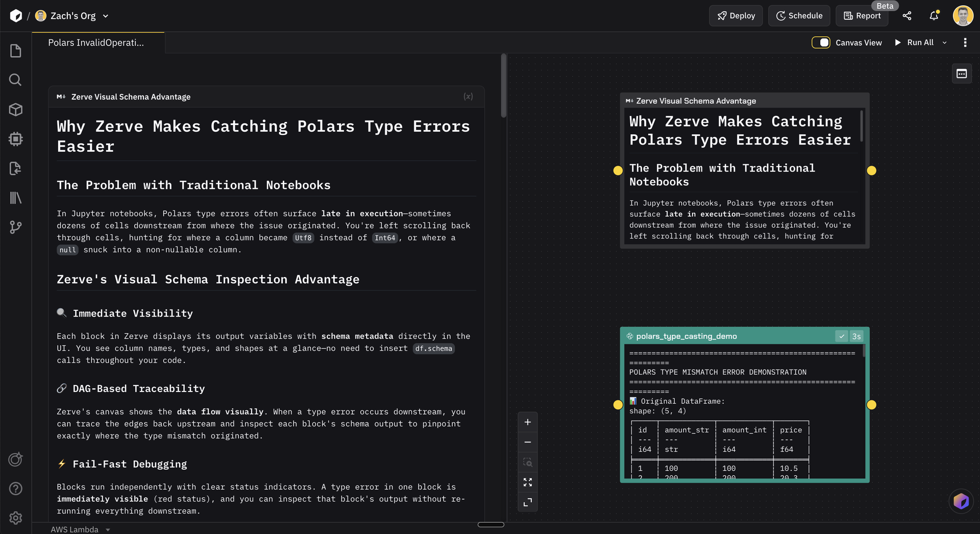This screenshot has height=534, width=980.
Task: Click the null inline code text
Action: coord(67,250)
